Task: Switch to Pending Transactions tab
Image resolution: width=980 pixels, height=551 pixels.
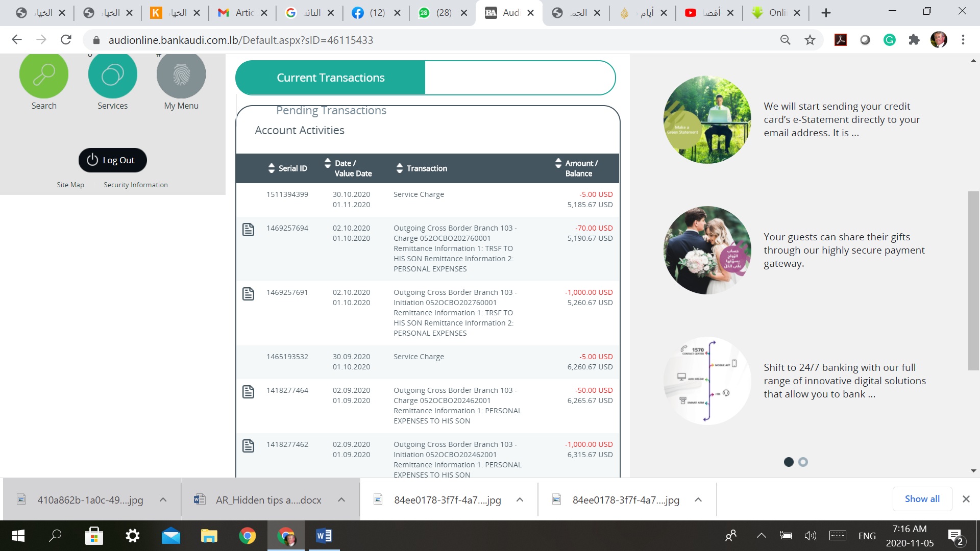Action: click(x=331, y=110)
